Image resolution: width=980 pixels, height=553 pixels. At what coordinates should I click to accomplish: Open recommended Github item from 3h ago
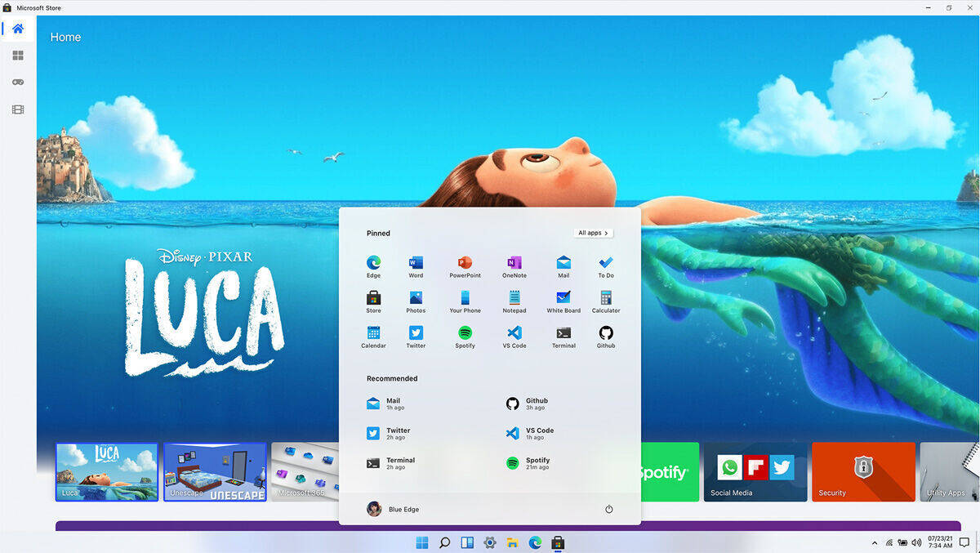click(x=527, y=404)
